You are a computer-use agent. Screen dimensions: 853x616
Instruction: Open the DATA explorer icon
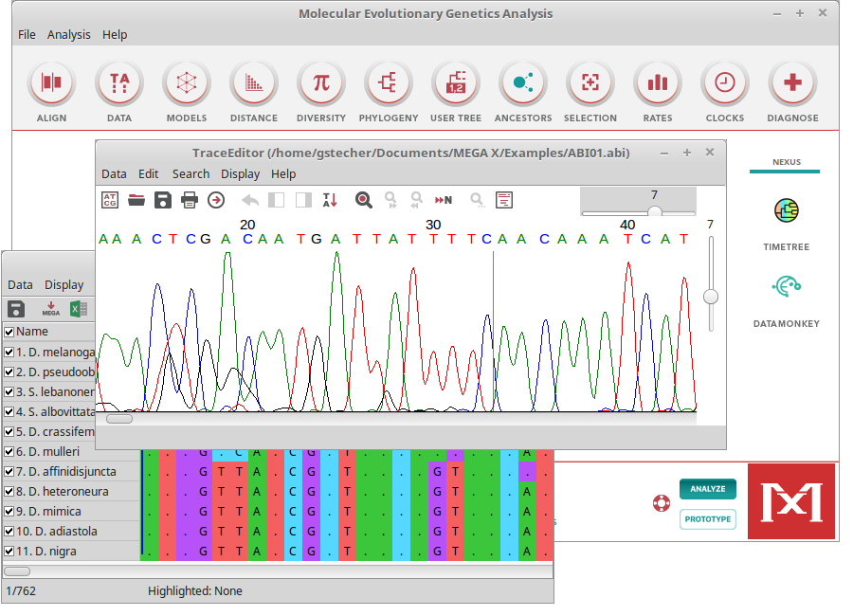[119, 82]
